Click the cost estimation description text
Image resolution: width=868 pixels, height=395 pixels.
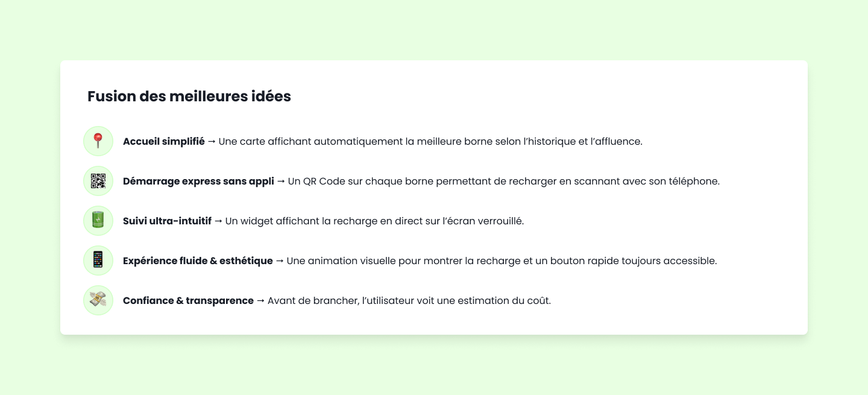point(409,301)
